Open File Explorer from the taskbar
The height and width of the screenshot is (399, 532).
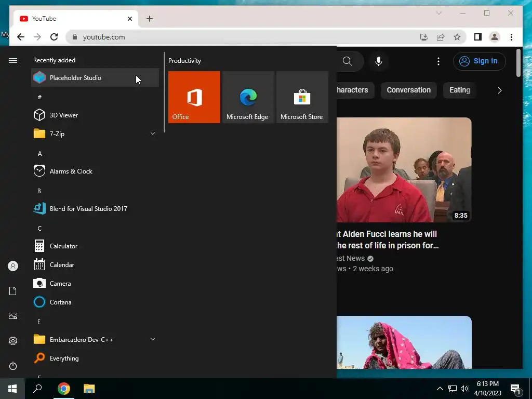pos(89,389)
